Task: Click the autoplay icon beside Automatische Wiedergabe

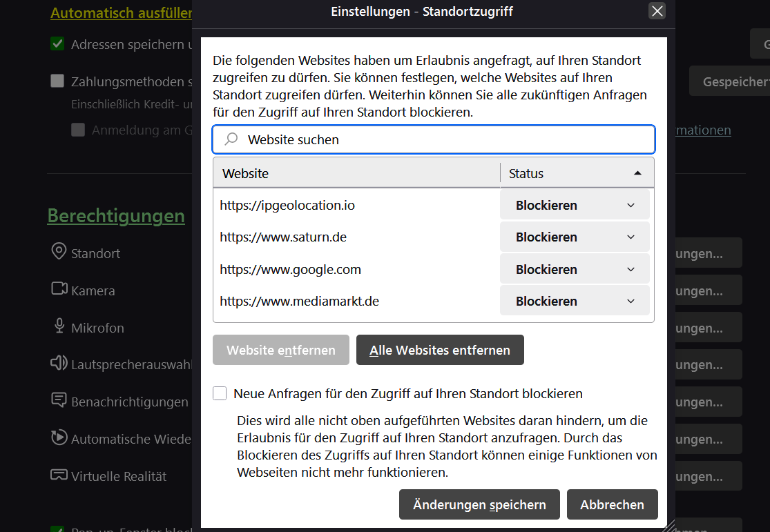Action: [x=59, y=437]
